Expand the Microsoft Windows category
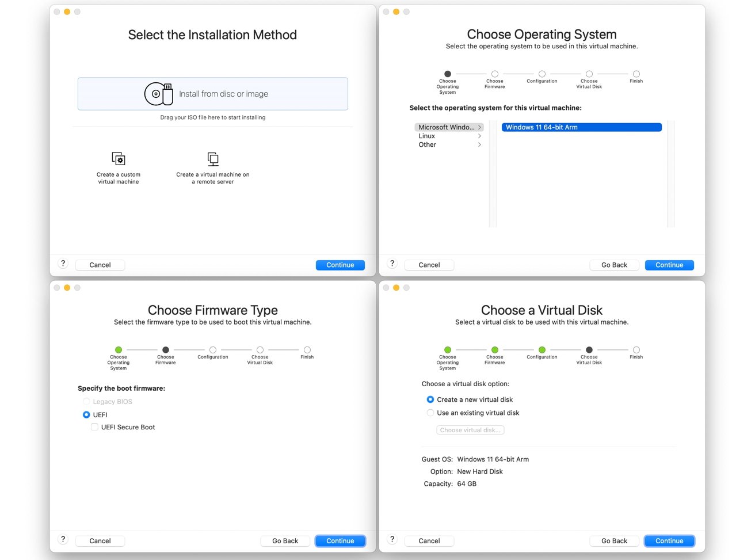755x560 pixels. (x=449, y=127)
